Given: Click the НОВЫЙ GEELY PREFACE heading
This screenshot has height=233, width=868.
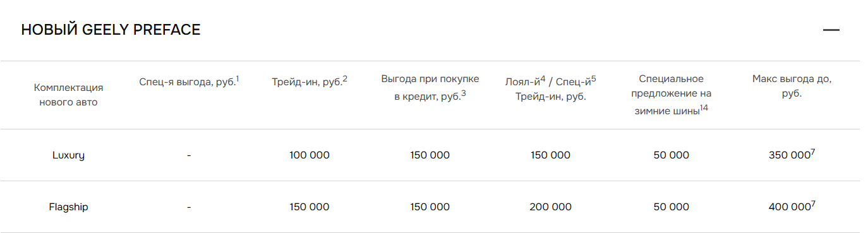Looking at the screenshot, I should tap(111, 30).
